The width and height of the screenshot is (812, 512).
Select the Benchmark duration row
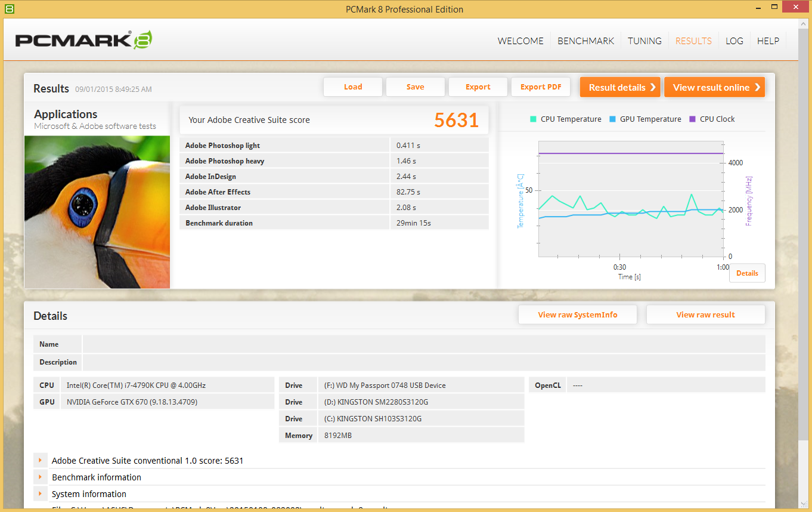pyautogui.click(x=334, y=223)
